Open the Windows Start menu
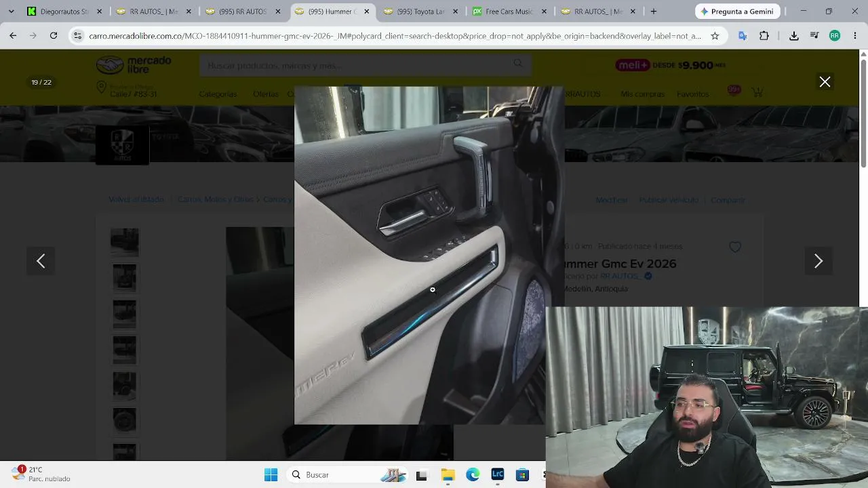868x488 pixels. point(271,474)
